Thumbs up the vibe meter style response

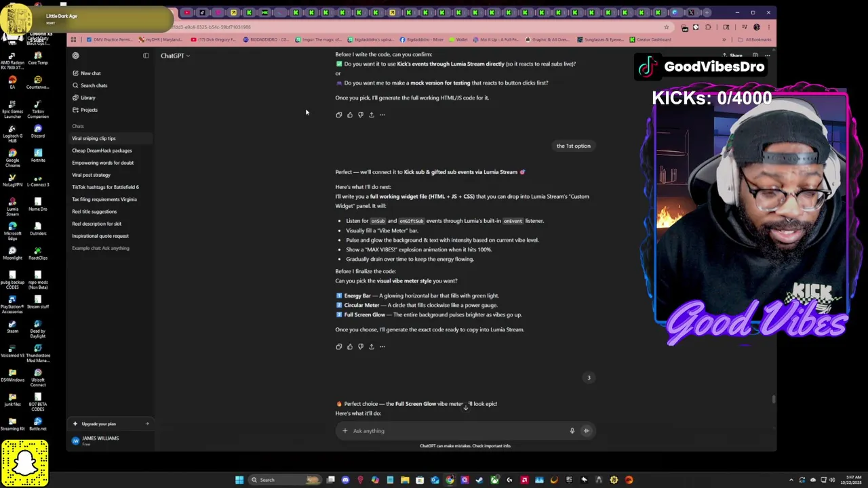(350, 346)
